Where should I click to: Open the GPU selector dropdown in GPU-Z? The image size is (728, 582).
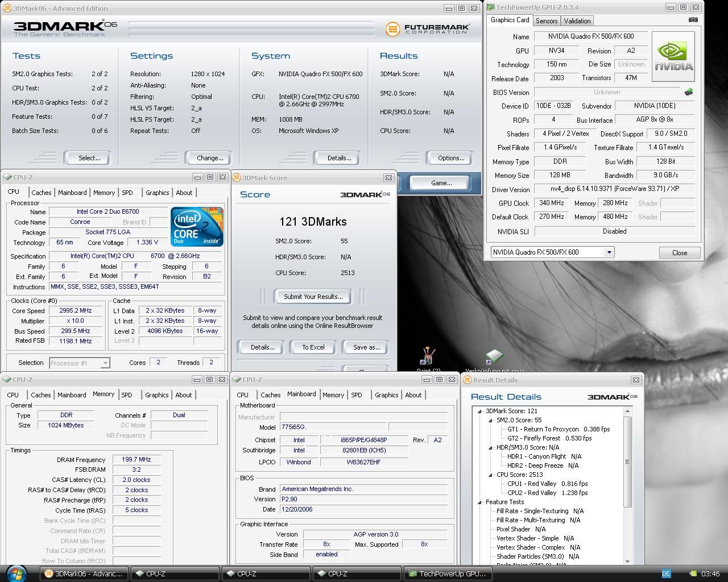(x=609, y=252)
